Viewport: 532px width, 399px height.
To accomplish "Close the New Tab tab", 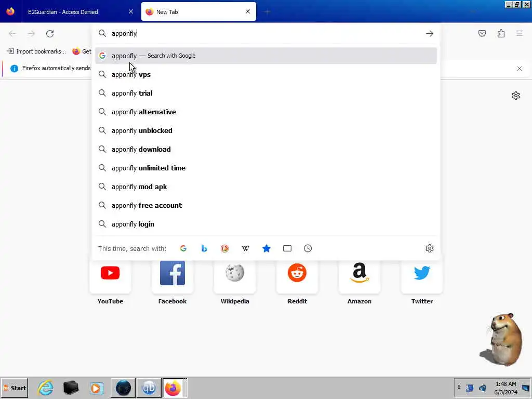I will click(x=248, y=11).
